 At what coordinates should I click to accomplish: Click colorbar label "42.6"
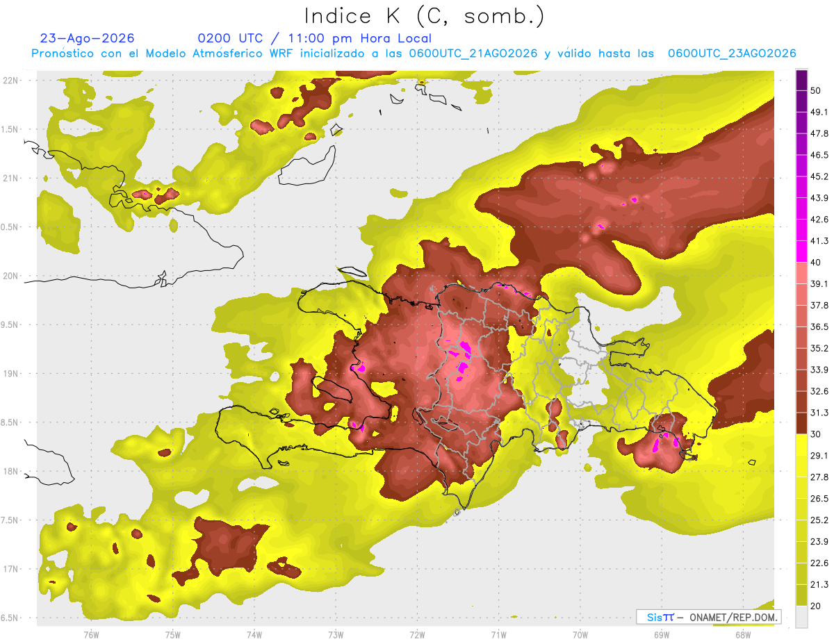[x=819, y=220]
